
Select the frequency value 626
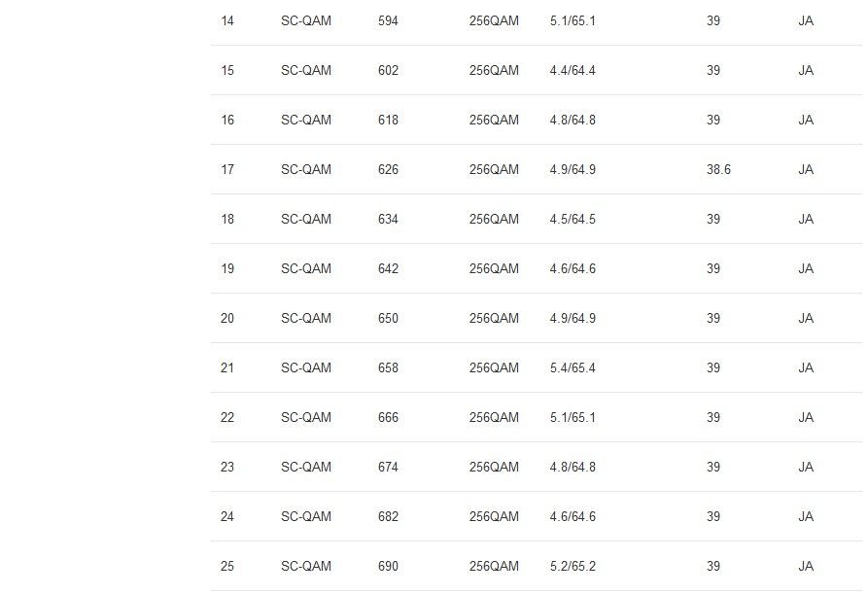point(388,169)
